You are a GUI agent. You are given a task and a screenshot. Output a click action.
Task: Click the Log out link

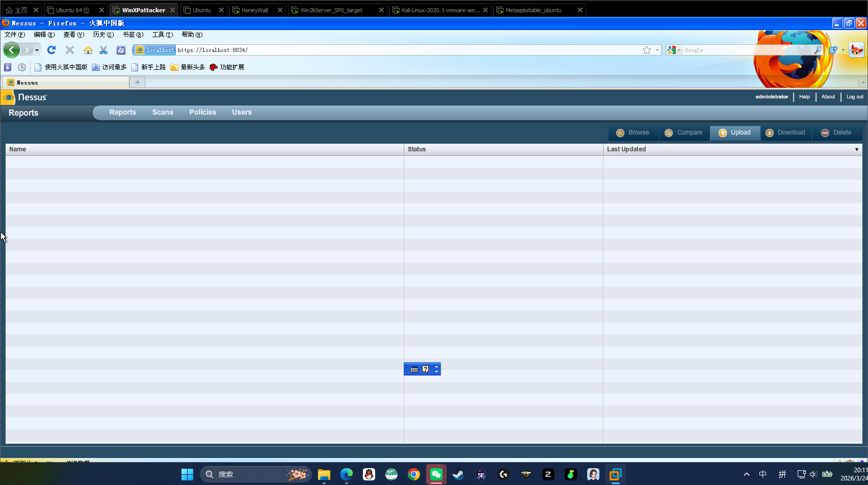[855, 97]
